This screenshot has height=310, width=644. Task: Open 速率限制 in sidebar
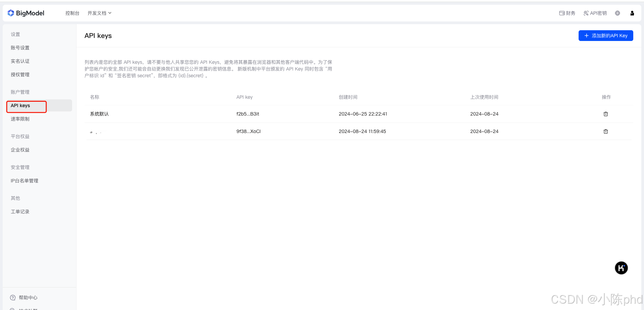(x=20, y=119)
